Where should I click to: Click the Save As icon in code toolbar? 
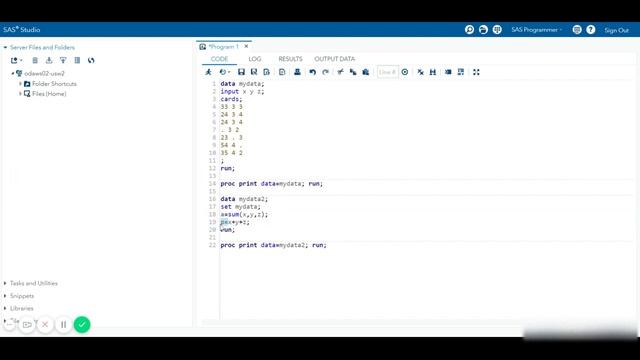[x=254, y=72]
